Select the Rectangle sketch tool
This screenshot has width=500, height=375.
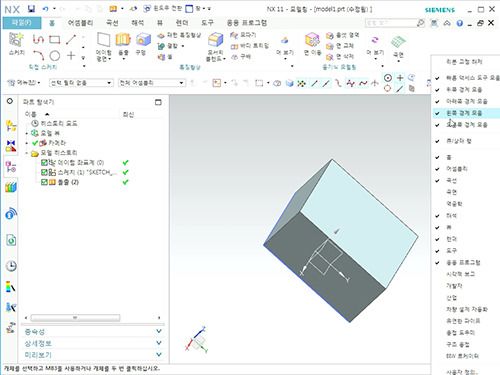coord(55,40)
